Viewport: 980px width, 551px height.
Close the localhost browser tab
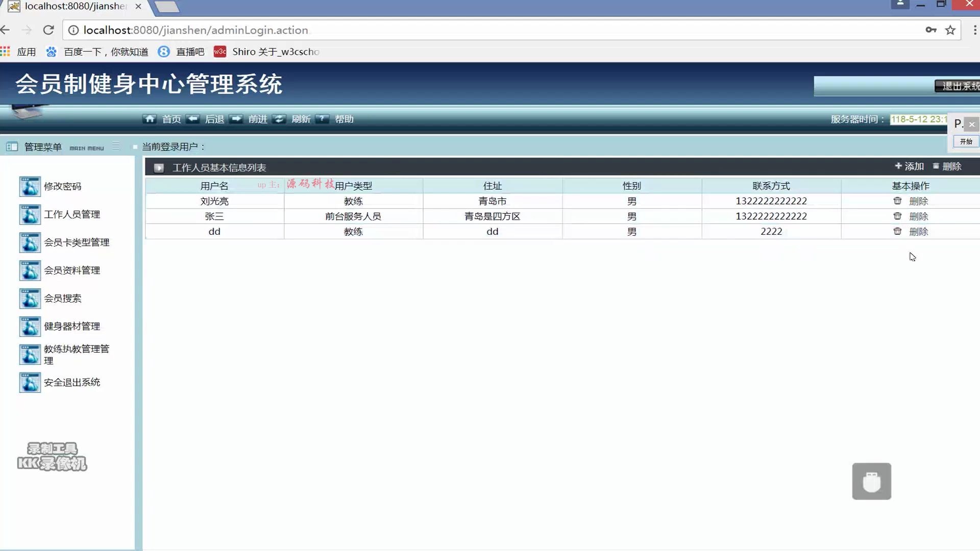(x=138, y=7)
